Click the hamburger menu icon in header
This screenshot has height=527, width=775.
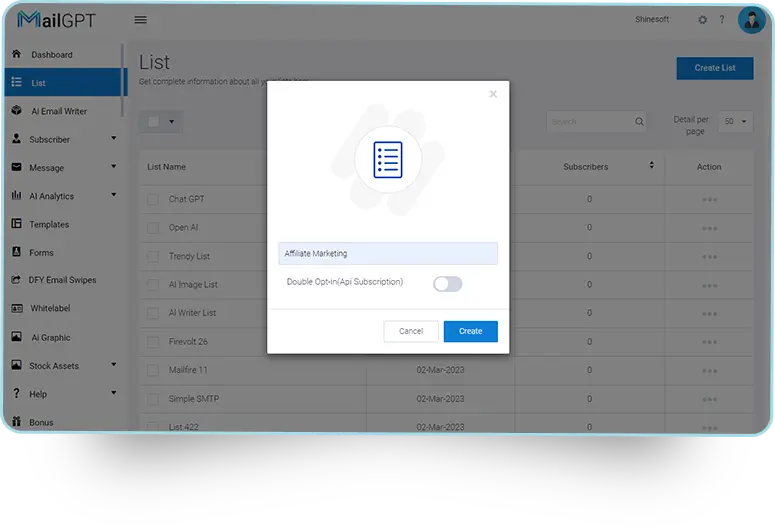(140, 20)
